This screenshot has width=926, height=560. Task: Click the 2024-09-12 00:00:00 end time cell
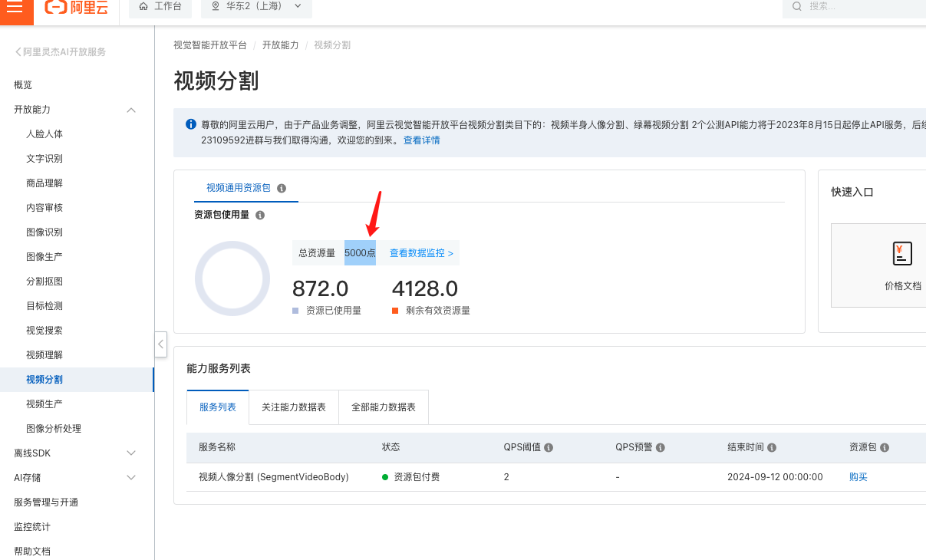(775, 477)
